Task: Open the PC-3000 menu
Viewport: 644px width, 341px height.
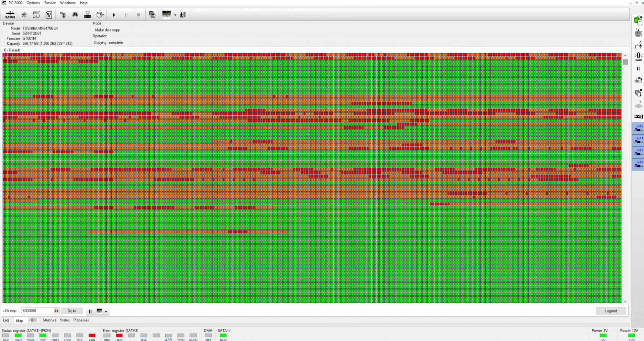Action: [15, 3]
